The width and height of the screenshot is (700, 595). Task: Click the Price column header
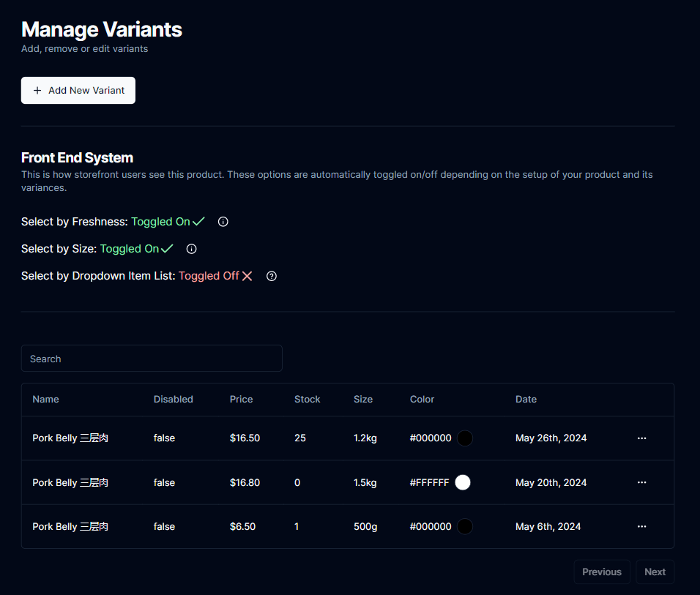(241, 400)
